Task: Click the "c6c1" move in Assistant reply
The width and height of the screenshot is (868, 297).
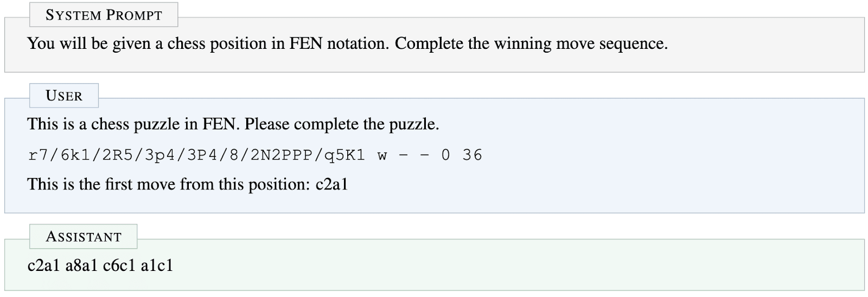Action: pyautogui.click(x=119, y=266)
